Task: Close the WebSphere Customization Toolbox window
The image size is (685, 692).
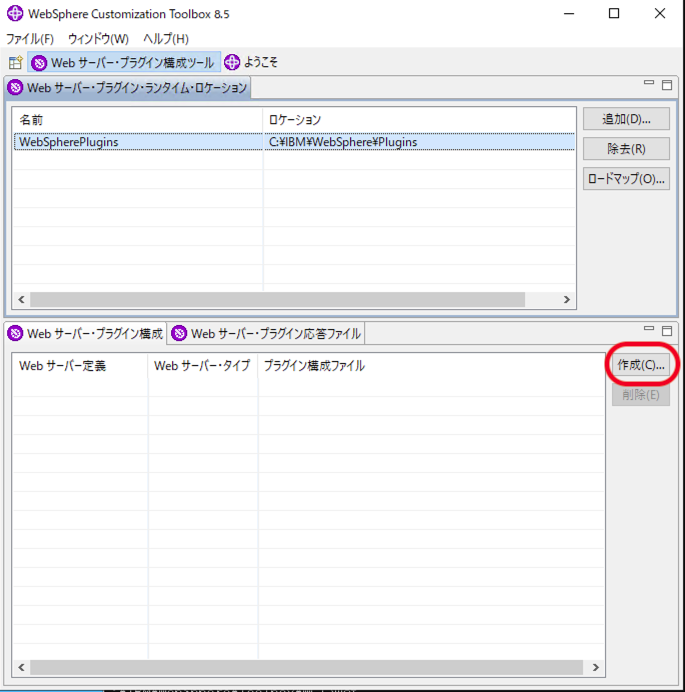Action: pyautogui.click(x=660, y=14)
